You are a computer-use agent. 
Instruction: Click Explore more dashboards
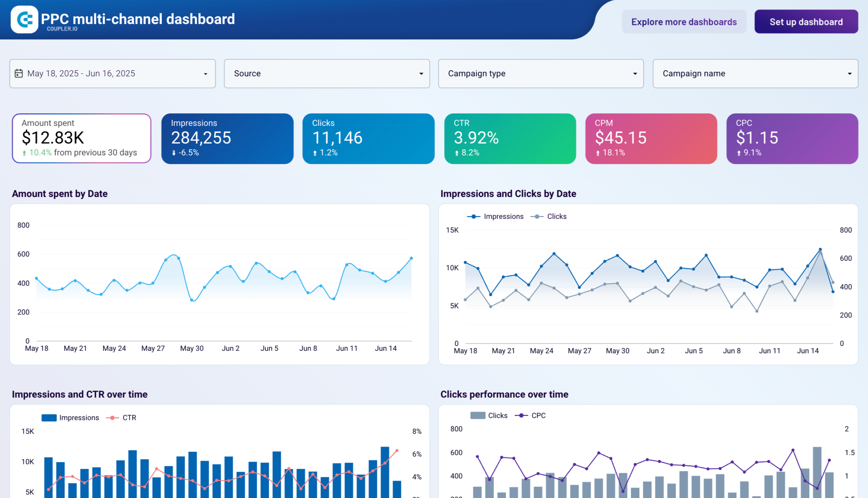(x=684, y=22)
